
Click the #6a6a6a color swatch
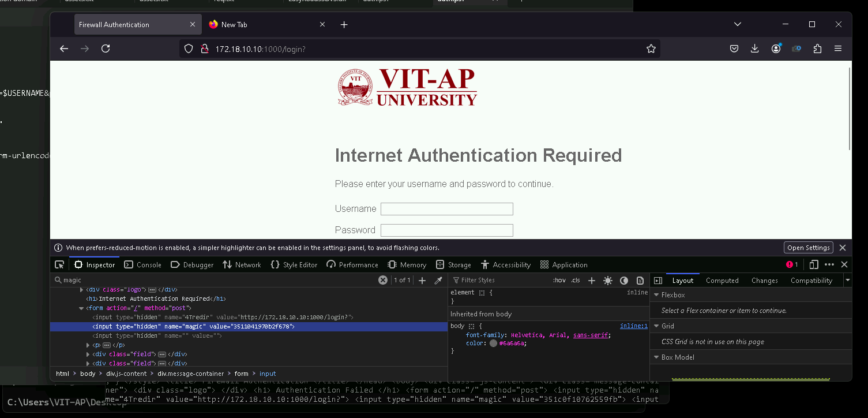pyautogui.click(x=493, y=344)
